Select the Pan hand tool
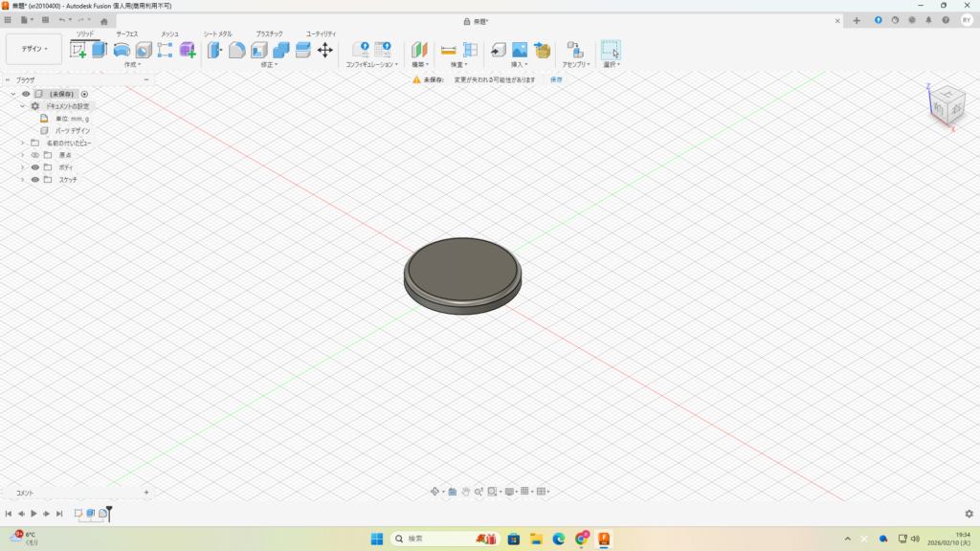 [465, 492]
